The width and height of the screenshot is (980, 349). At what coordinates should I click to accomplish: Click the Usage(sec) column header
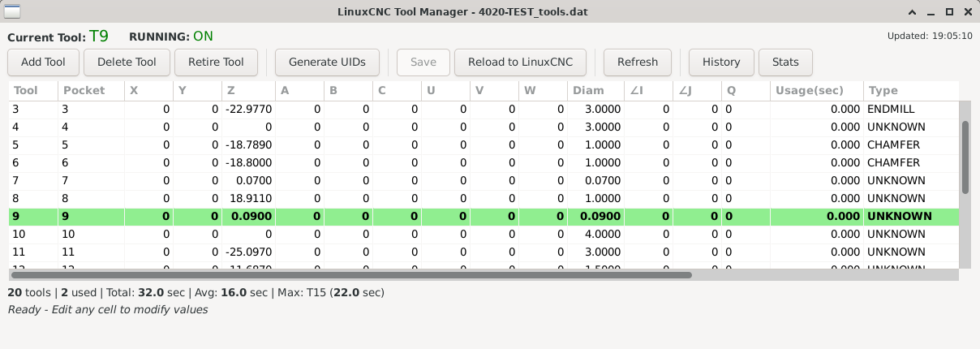coord(815,90)
